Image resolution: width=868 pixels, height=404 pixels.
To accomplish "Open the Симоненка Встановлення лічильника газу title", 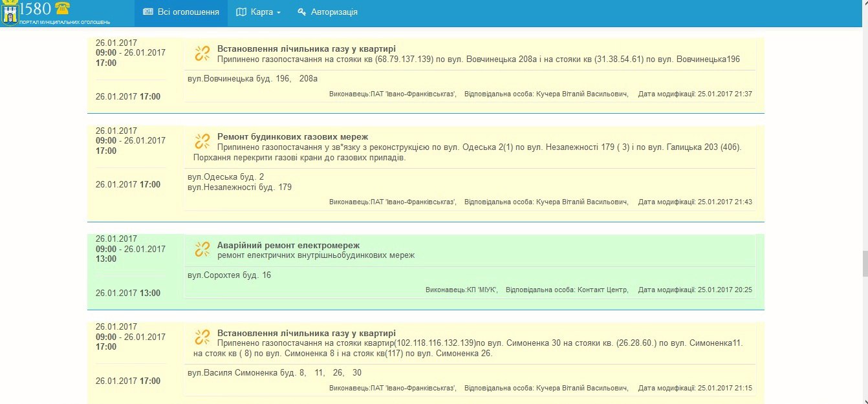I will (x=307, y=333).
